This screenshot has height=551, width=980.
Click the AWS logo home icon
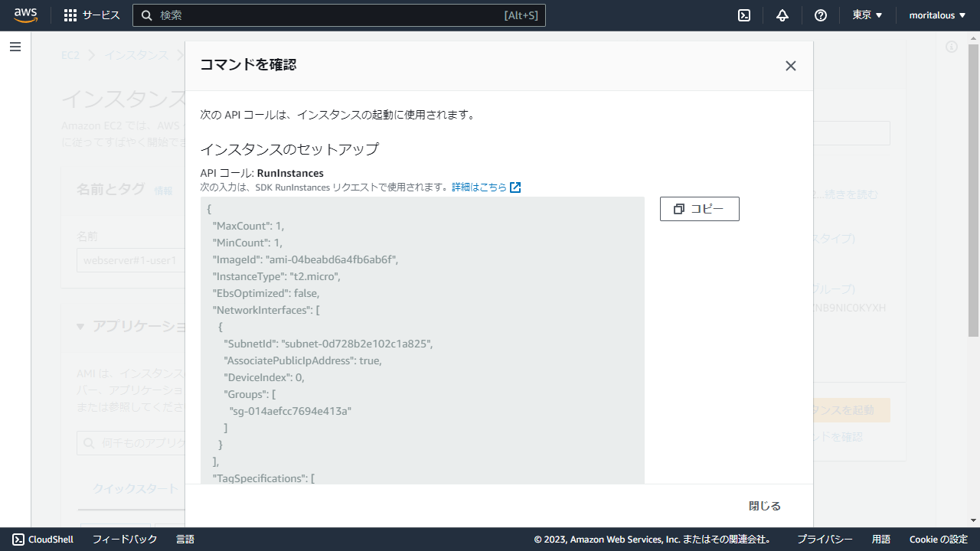tap(25, 15)
